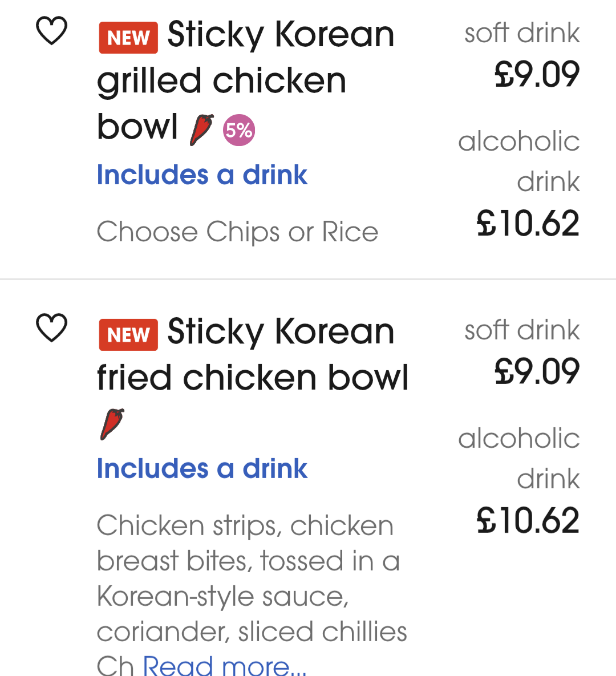
Task: Click the 'Choose Chips or Rice' text
Action: [x=237, y=232]
